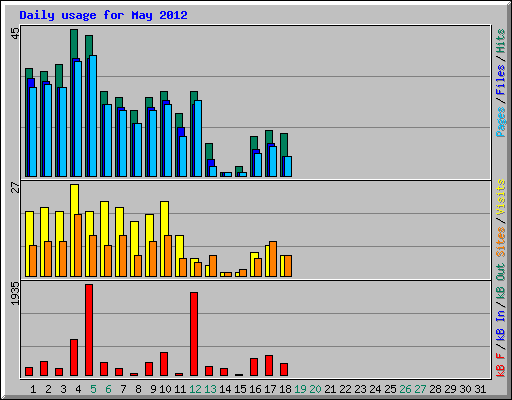512x400 pixels.
Task: Select day 28 on the date axis
Action: 435,389
